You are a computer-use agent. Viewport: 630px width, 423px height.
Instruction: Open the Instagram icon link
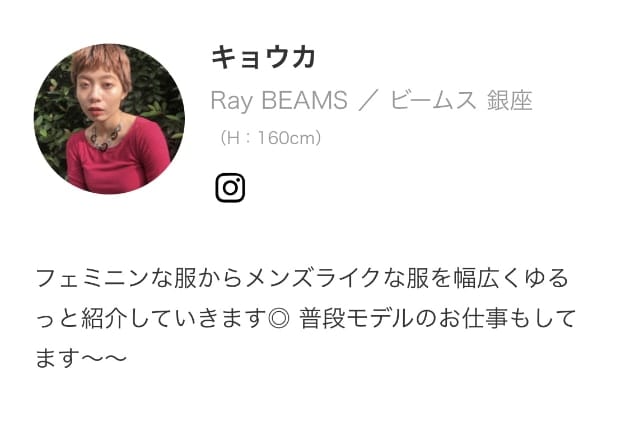(230, 188)
